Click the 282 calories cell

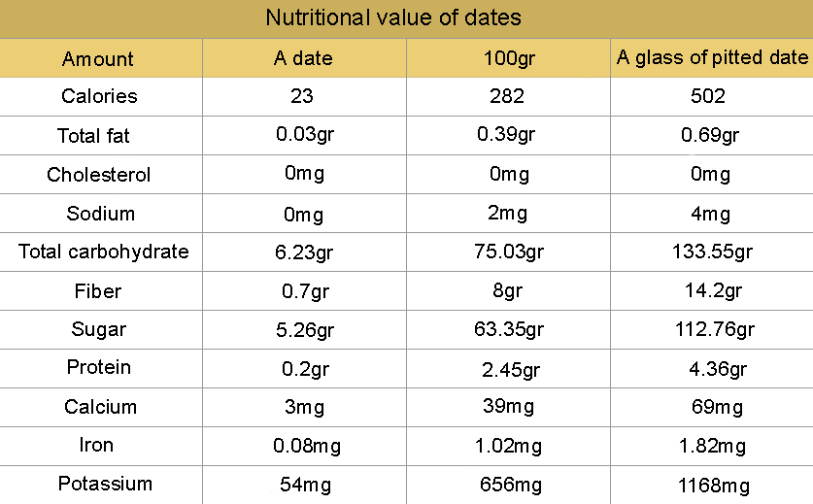click(507, 96)
